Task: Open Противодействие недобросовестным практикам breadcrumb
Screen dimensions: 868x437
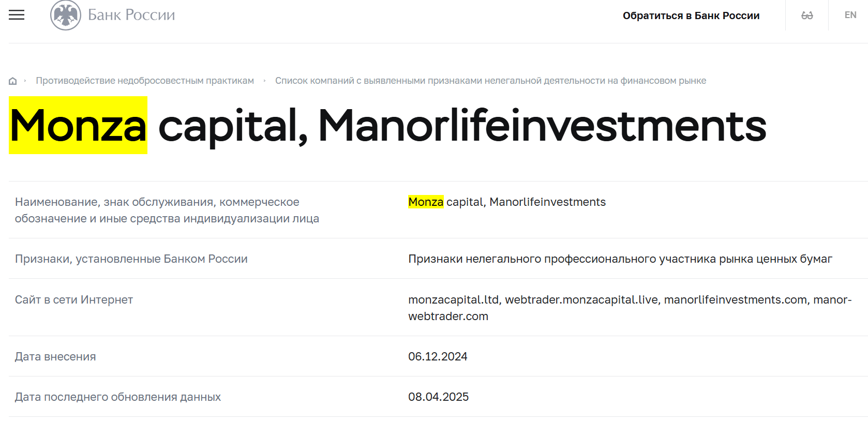Action: click(145, 81)
